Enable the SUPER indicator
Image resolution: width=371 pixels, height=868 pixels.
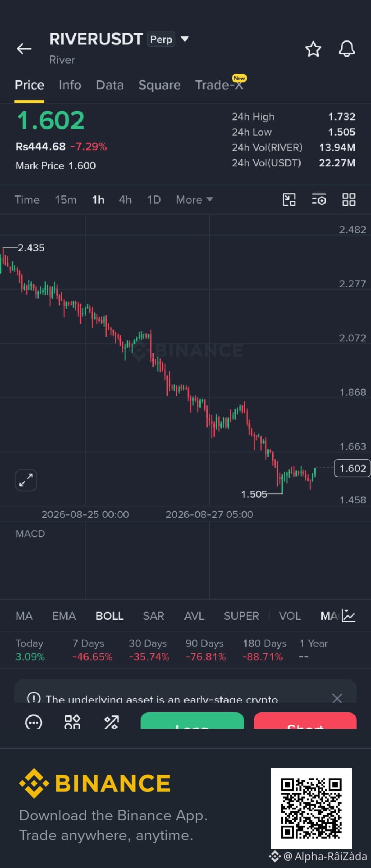(241, 616)
